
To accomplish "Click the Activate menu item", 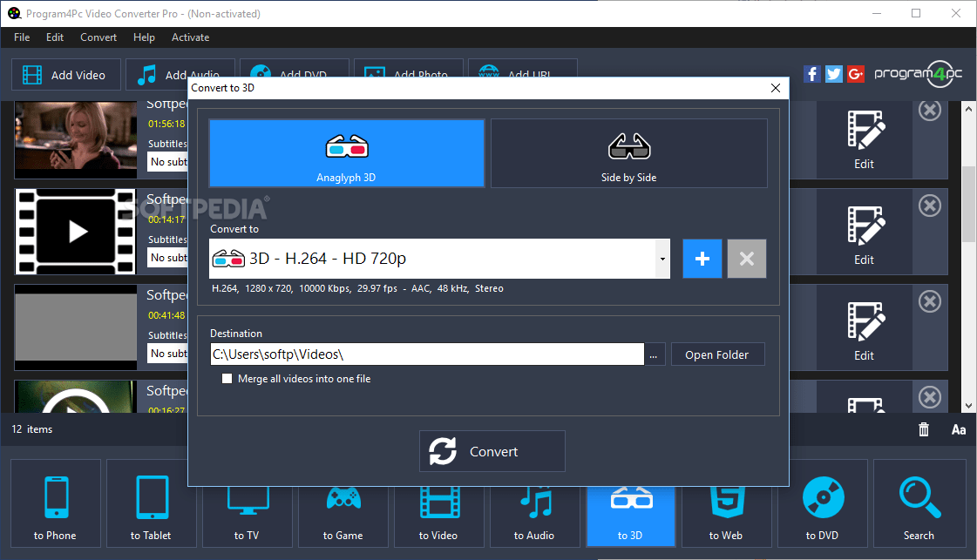I will tap(190, 37).
